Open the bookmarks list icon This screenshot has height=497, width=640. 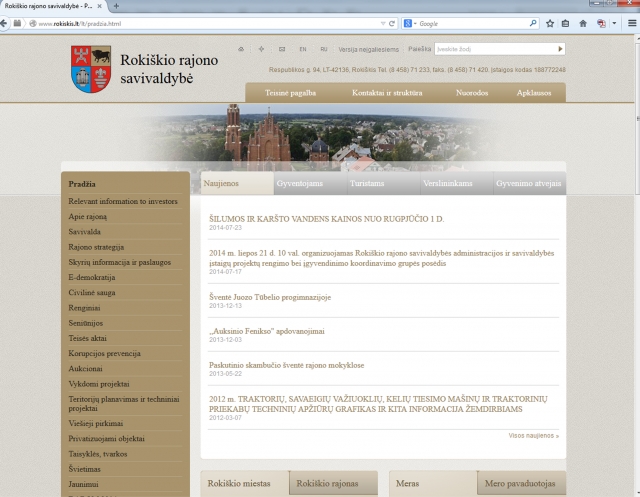pyautogui.click(x=565, y=24)
